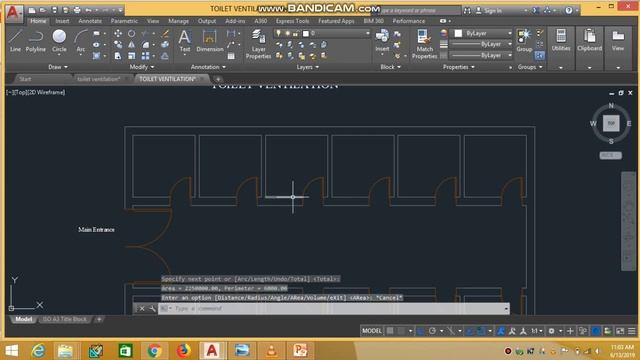This screenshot has height=360, width=640.
Task: Click the Stretch tool in Modify panel
Action: point(118,56)
